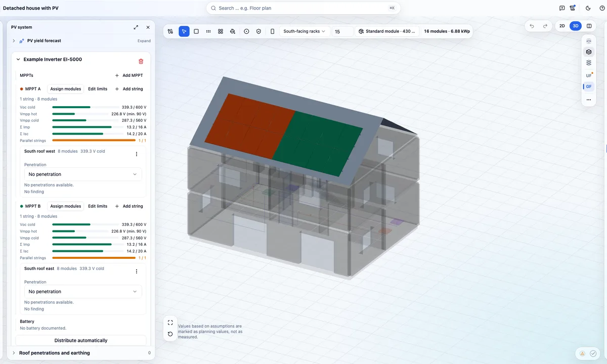The image size is (607, 364).
Task: Reset the 3D view rotation
Action: (x=170, y=334)
